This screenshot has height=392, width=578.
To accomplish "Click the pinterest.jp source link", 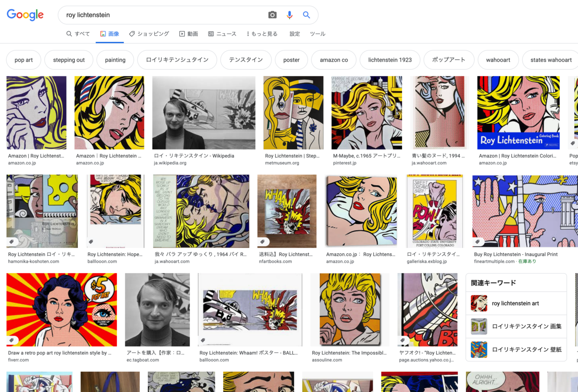I will (x=344, y=163).
